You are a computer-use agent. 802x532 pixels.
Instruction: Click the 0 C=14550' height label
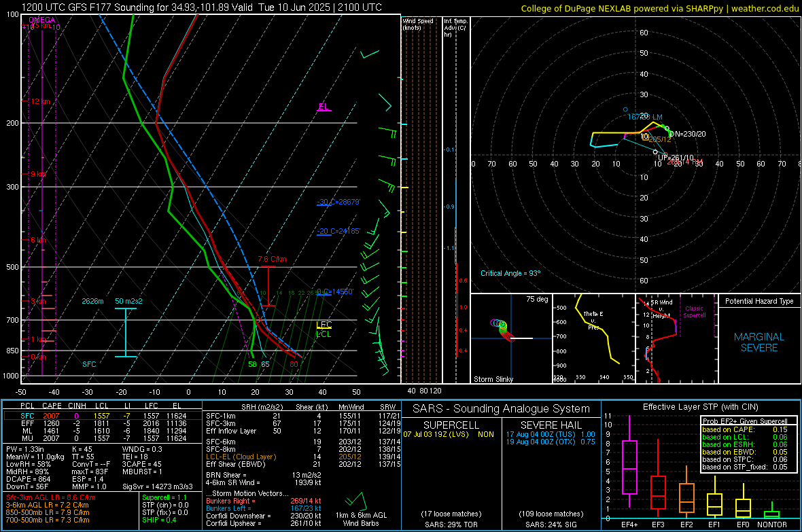(x=335, y=291)
